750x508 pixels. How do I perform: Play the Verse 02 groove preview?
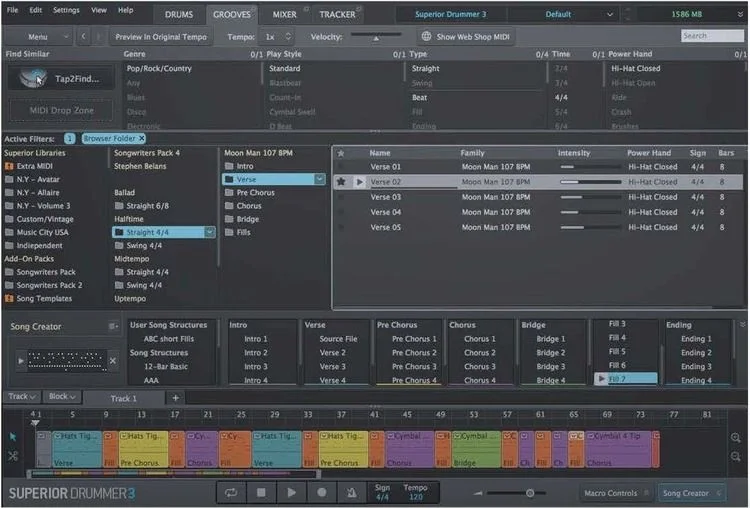click(x=359, y=182)
